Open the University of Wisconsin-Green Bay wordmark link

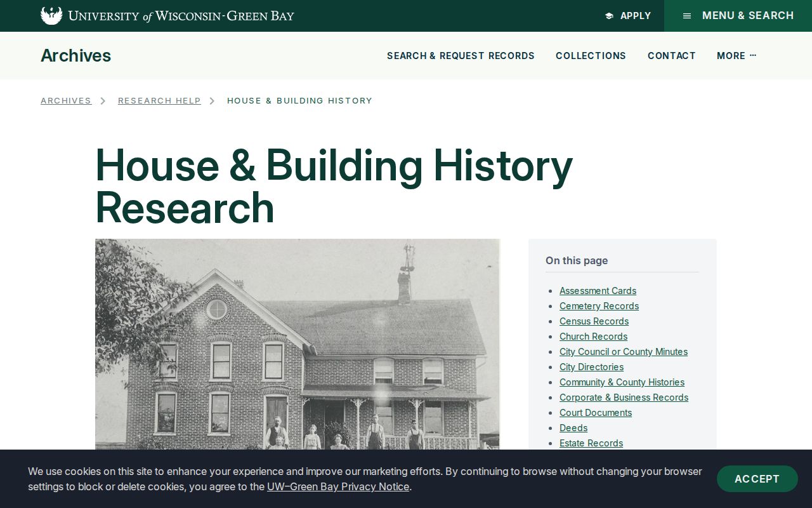click(x=181, y=16)
